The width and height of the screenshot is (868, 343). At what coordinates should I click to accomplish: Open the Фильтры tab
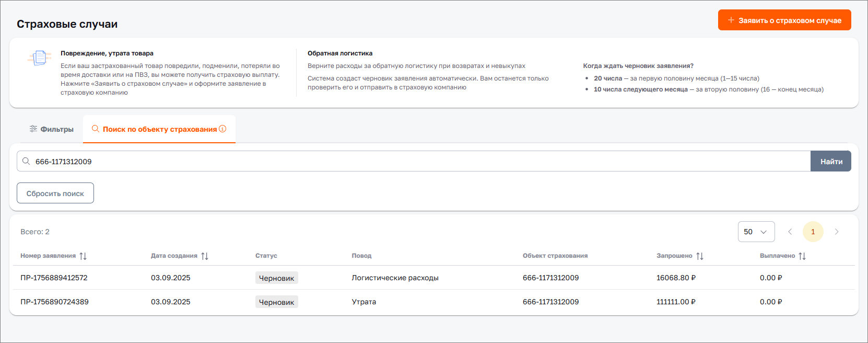pyautogui.click(x=52, y=129)
